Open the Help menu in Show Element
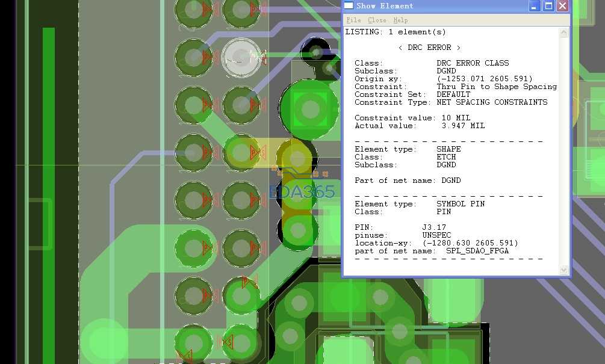Viewport: 605px width, 364px height. (400, 20)
